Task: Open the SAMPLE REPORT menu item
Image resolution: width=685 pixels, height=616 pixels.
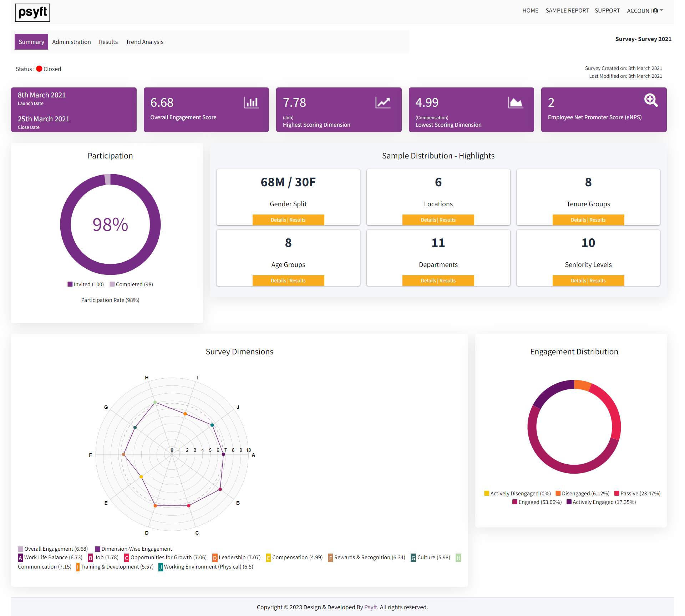Action: pos(567,11)
